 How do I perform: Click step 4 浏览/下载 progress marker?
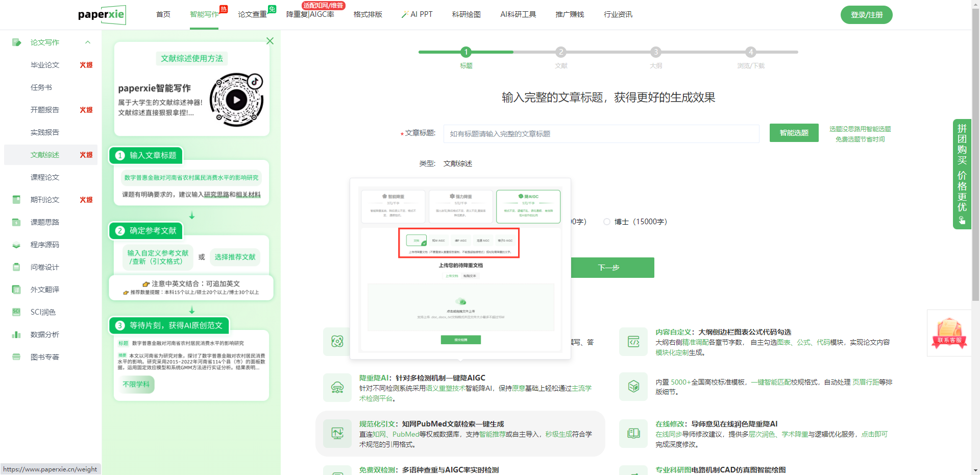pyautogui.click(x=751, y=52)
